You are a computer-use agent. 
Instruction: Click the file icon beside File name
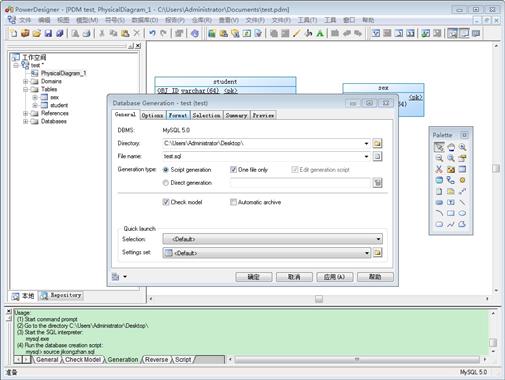pos(377,156)
